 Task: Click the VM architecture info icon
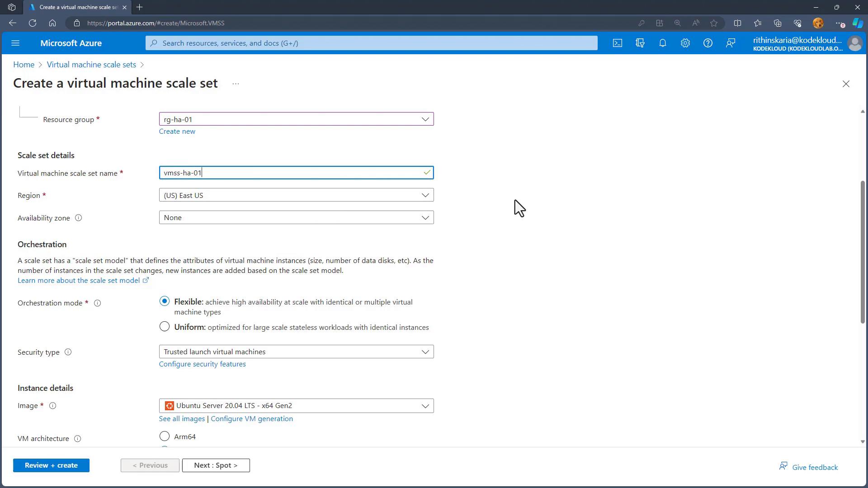[x=77, y=439]
